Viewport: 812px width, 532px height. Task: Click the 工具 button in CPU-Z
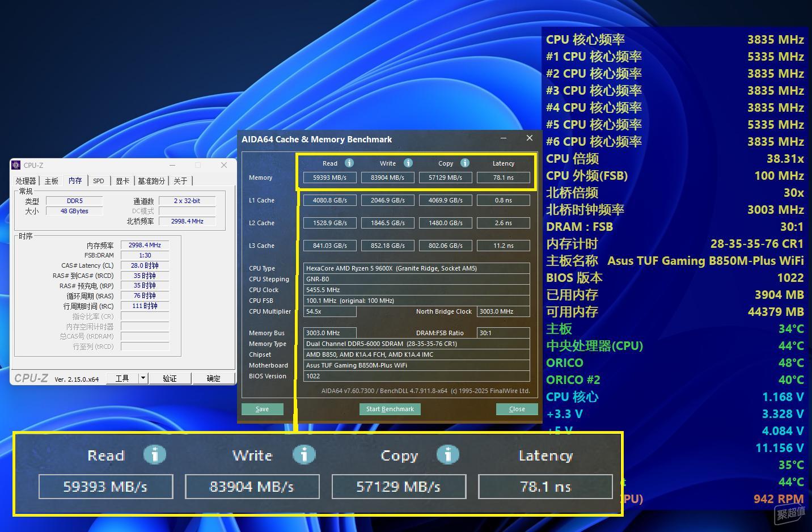pos(122,378)
